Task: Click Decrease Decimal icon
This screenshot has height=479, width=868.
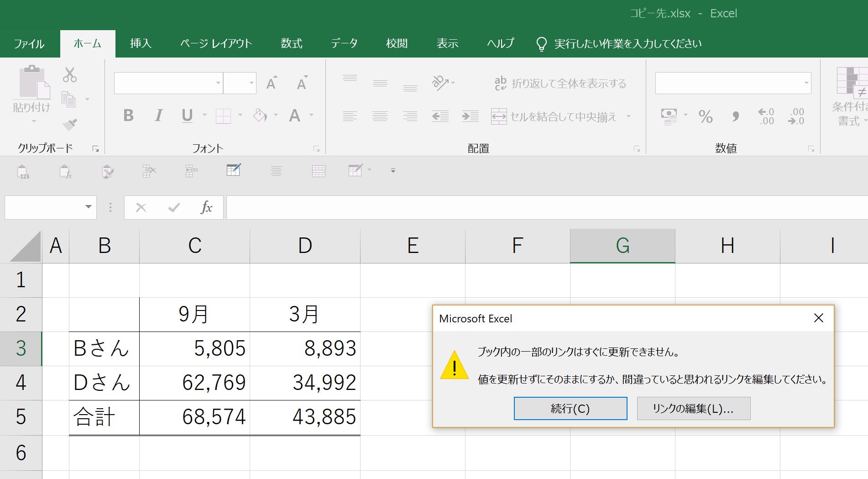Action: pos(796,116)
